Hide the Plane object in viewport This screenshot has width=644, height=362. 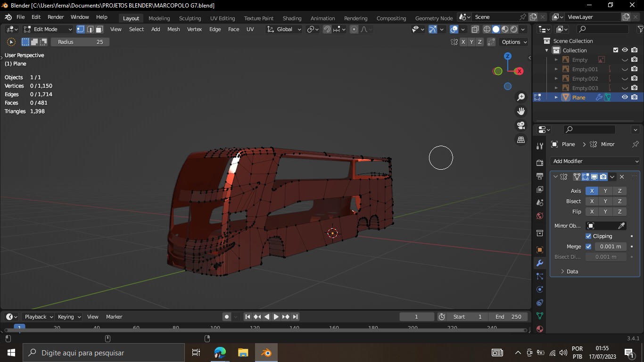pyautogui.click(x=625, y=97)
